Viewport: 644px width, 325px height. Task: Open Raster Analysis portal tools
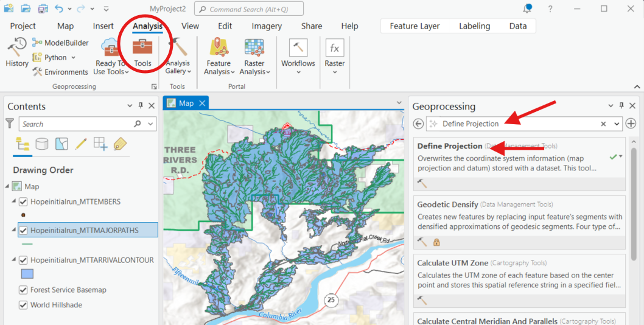(x=254, y=56)
